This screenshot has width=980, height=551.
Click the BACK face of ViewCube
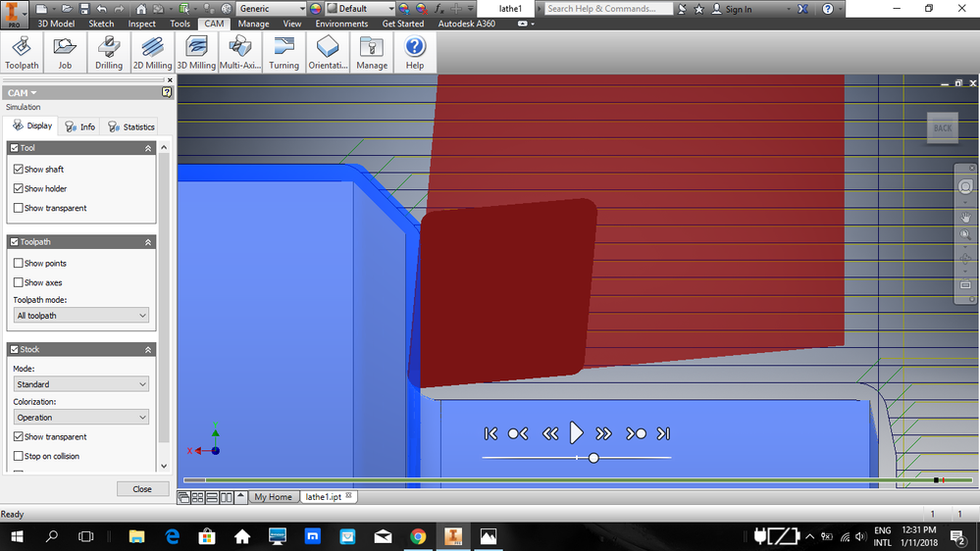coord(943,128)
